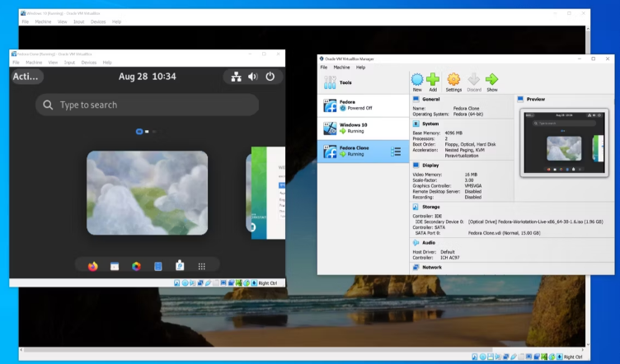Click the System section header in details
620x364 pixels.
point(430,124)
